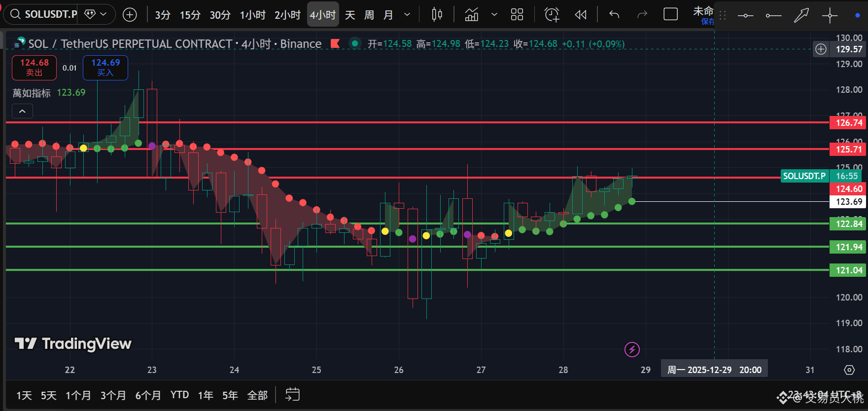
Task: Open price scale settings gear icon
Action: point(849,370)
